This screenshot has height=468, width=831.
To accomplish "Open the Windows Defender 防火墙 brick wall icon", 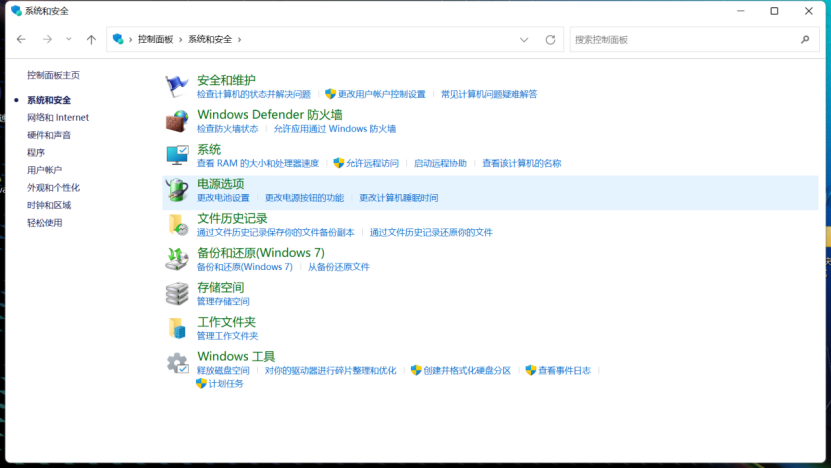I will (x=176, y=120).
